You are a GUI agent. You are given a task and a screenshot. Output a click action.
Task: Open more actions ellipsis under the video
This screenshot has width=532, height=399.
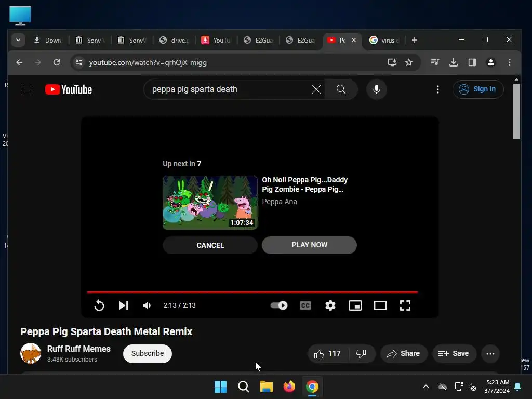(x=490, y=353)
